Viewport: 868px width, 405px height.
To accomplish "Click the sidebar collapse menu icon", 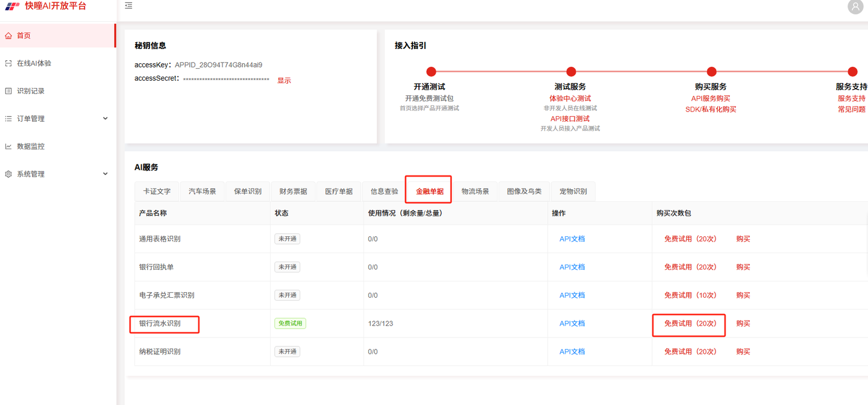I will 128,5.
